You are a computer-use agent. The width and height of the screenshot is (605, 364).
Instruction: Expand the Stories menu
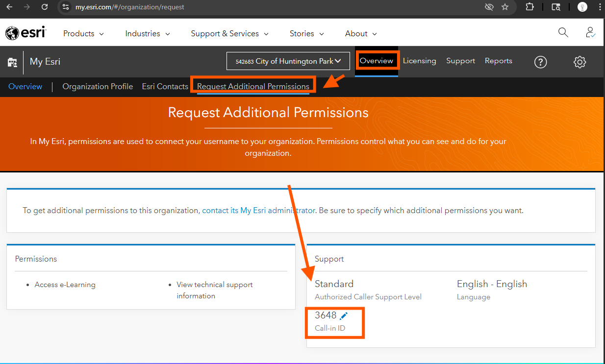pyautogui.click(x=307, y=33)
